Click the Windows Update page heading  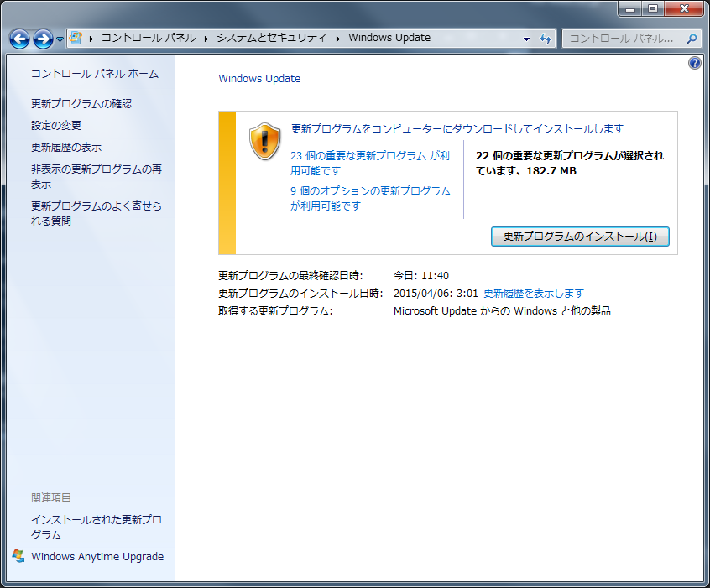(259, 78)
